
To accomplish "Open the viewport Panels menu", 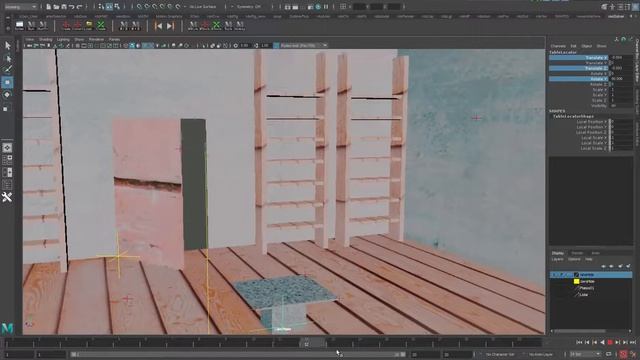I will pyautogui.click(x=114, y=40).
